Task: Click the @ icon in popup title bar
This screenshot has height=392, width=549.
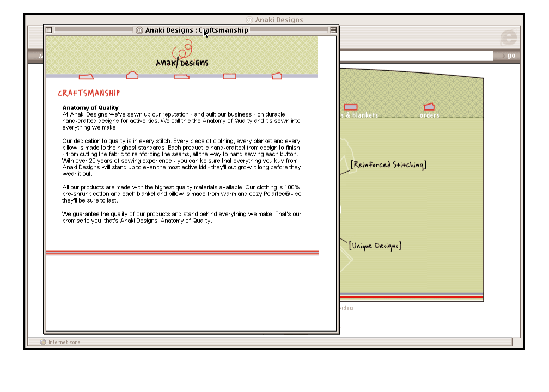Action: [139, 30]
